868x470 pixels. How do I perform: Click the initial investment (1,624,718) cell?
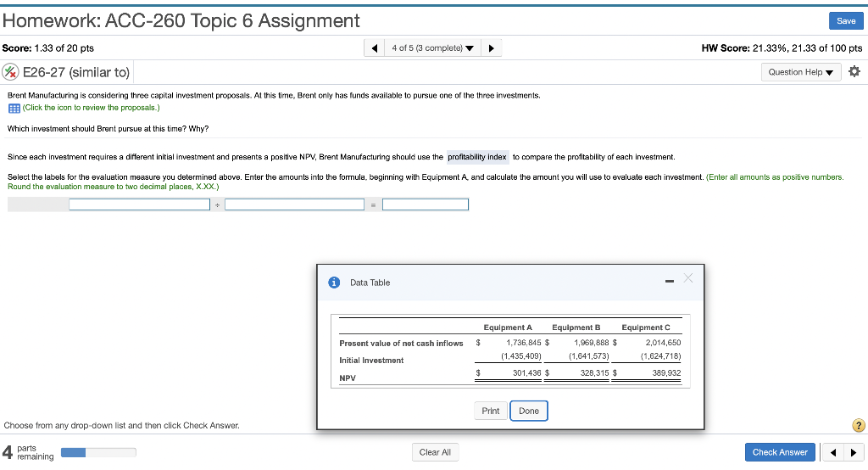(x=661, y=355)
